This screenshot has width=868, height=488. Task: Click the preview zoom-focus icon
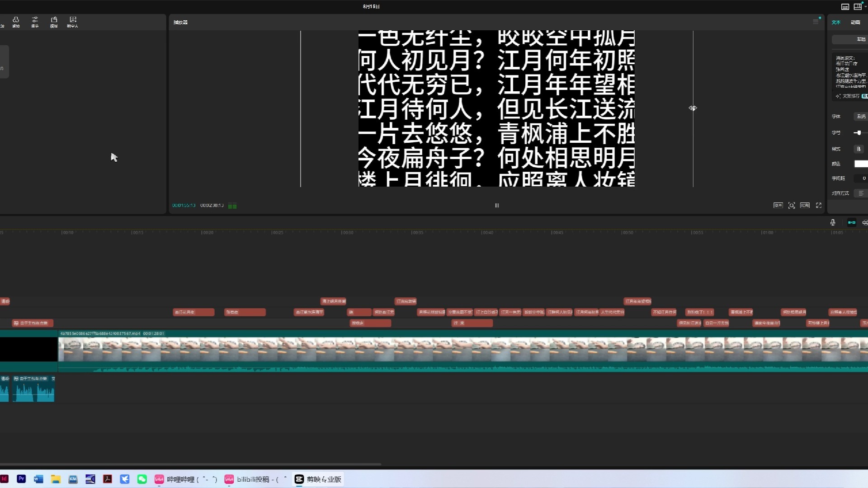tap(792, 205)
